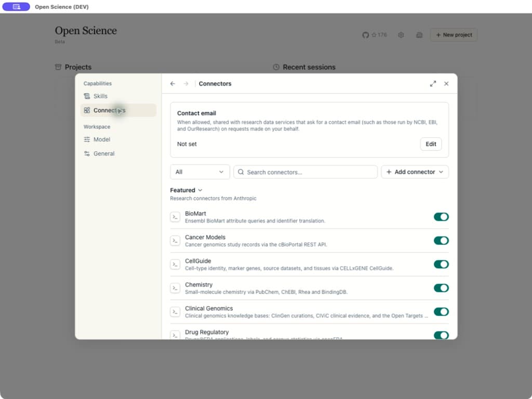Open the General workspace settings

tap(118, 154)
